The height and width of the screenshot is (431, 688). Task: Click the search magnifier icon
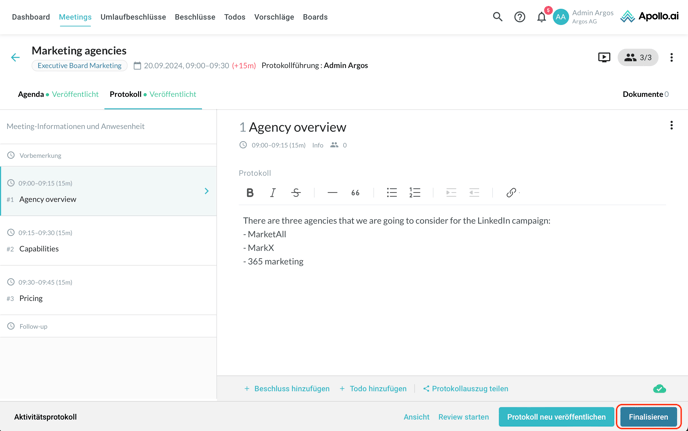tap(497, 17)
